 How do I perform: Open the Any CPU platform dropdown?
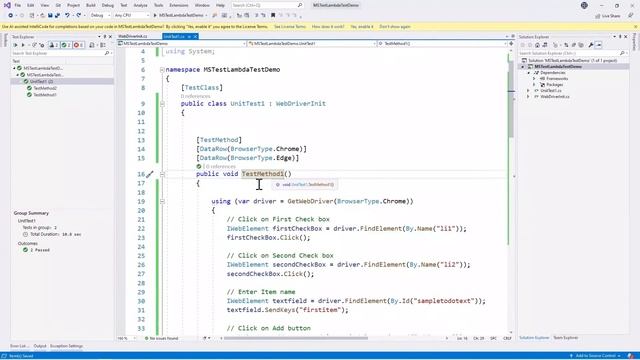131,16
